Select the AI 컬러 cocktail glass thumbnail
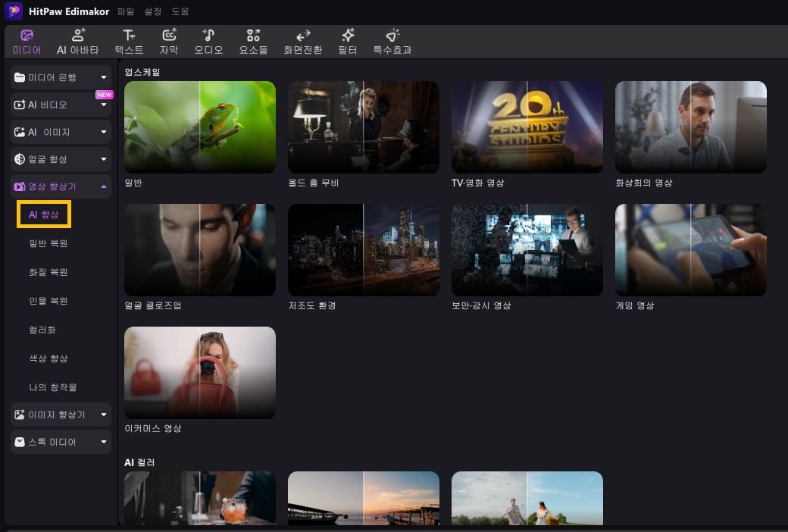 tap(200, 499)
